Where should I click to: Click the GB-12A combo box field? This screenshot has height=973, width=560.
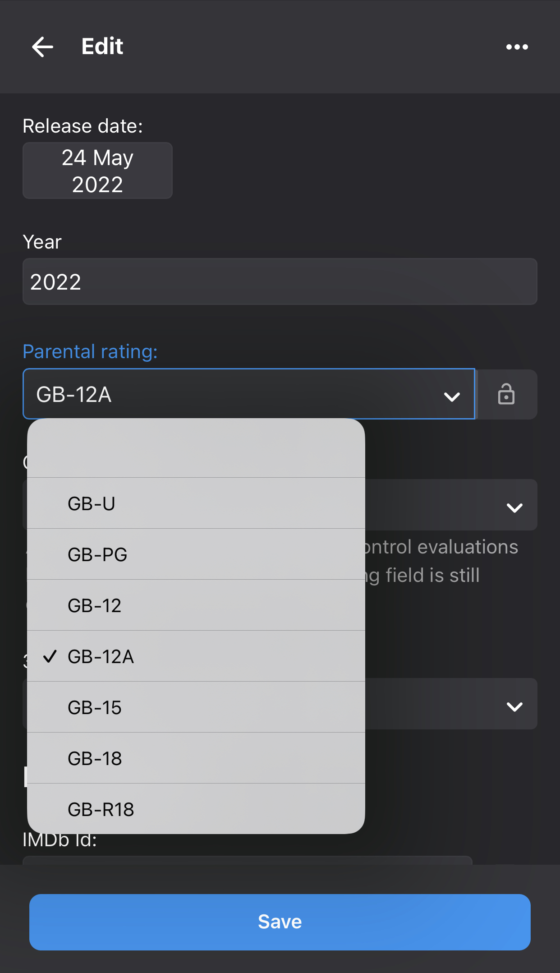(225, 394)
